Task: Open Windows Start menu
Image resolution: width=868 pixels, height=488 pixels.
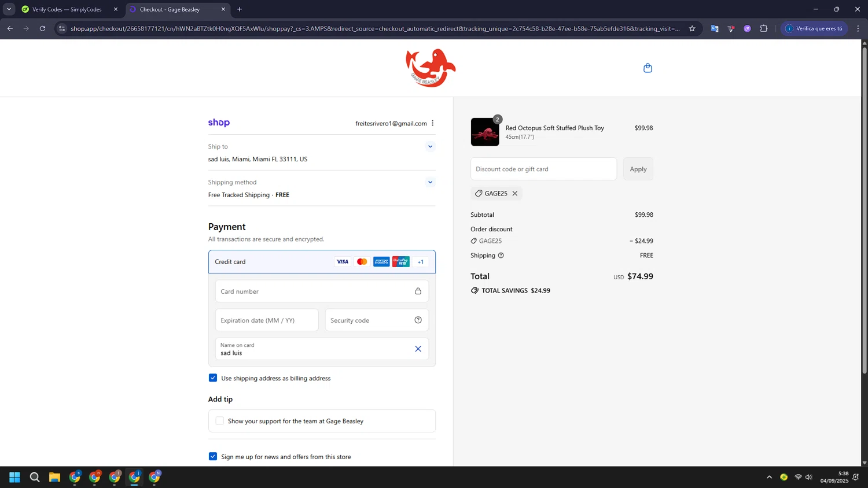Action: (15, 477)
